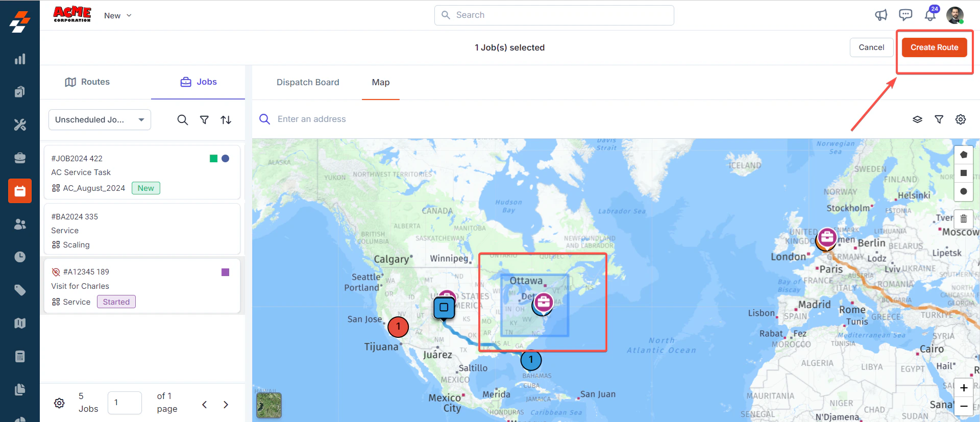980x422 pixels.
Task: Click the map layers icon
Action: (x=917, y=119)
